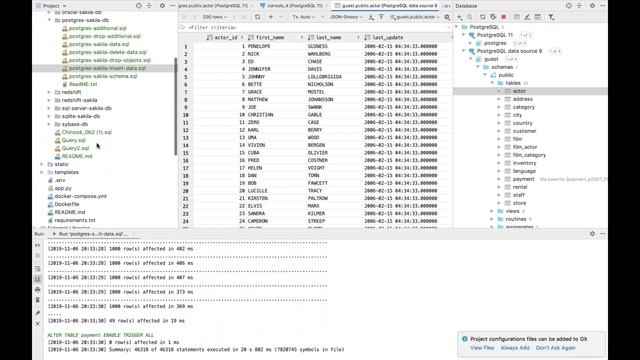Image resolution: width=640 pixels, height=360 pixels.
Task: Click the PENELOPE cell in first_name column
Action: (259, 46)
